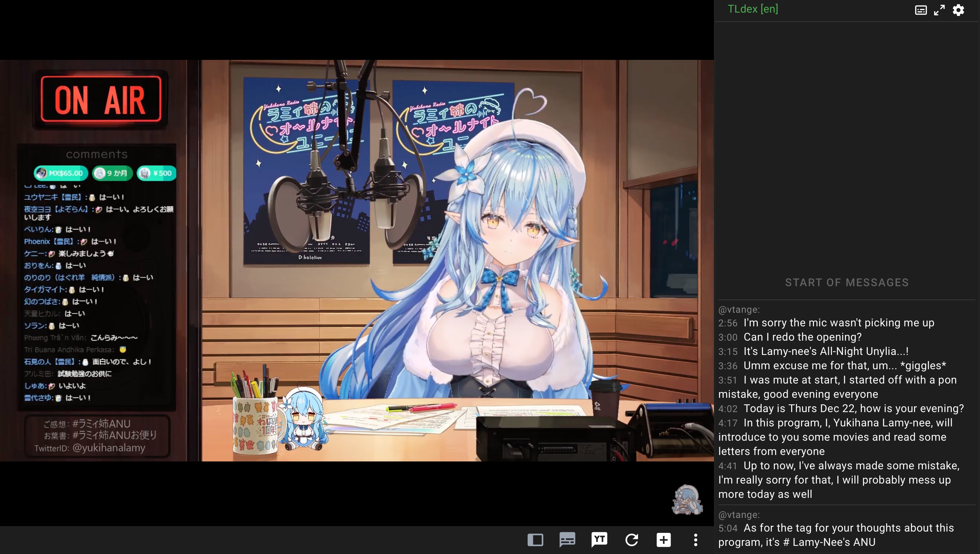The width and height of the screenshot is (980, 554).
Task: Click message "I'm sorry the mic wasn't picking me up"
Action: [x=839, y=323]
